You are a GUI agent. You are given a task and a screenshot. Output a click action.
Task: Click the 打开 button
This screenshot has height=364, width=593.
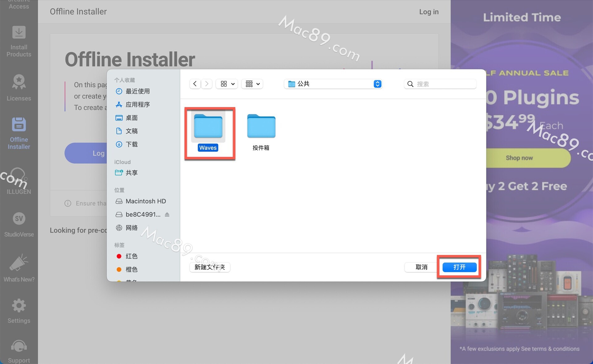[459, 267]
